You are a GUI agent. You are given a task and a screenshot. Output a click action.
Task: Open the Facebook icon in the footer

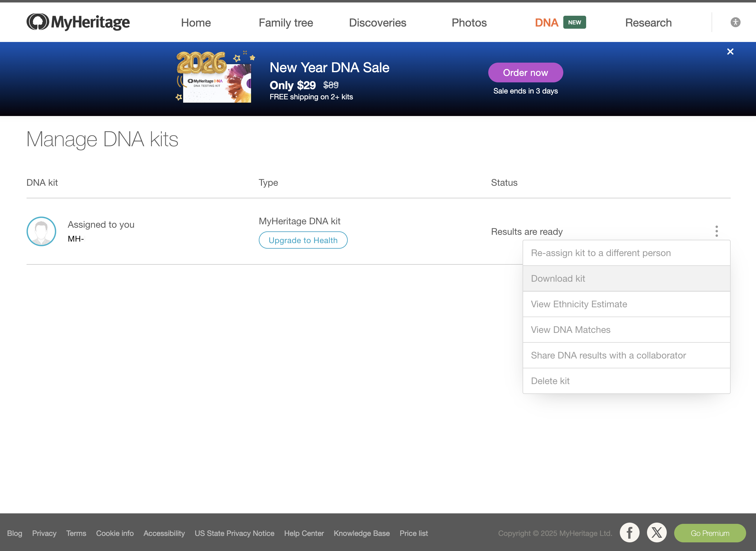click(x=629, y=533)
